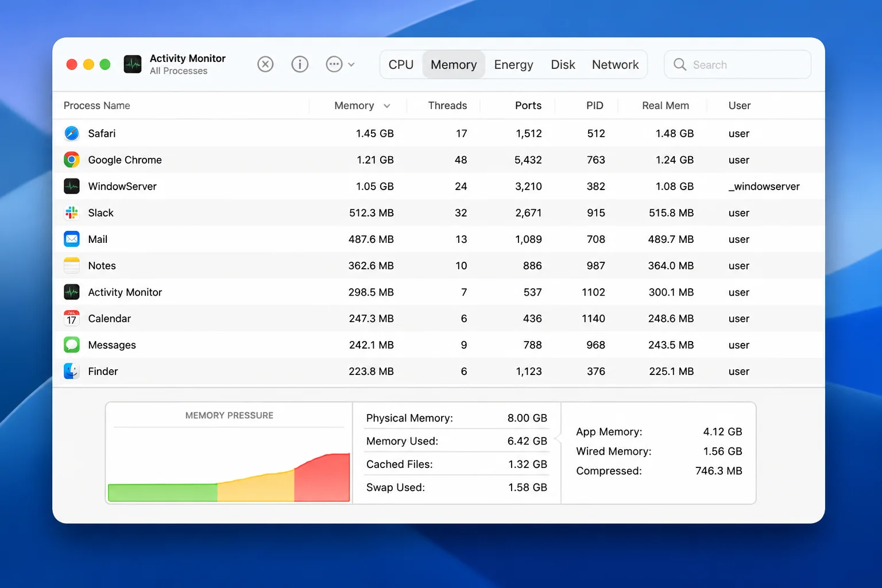Select the Messages process name
This screenshot has height=588, width=882.
click(x=112, y=345)
